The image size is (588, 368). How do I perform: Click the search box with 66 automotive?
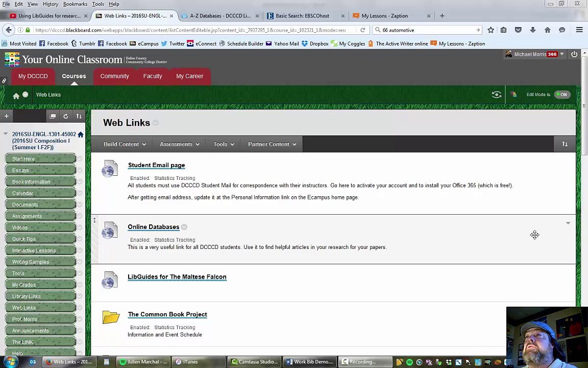(428, 30)
